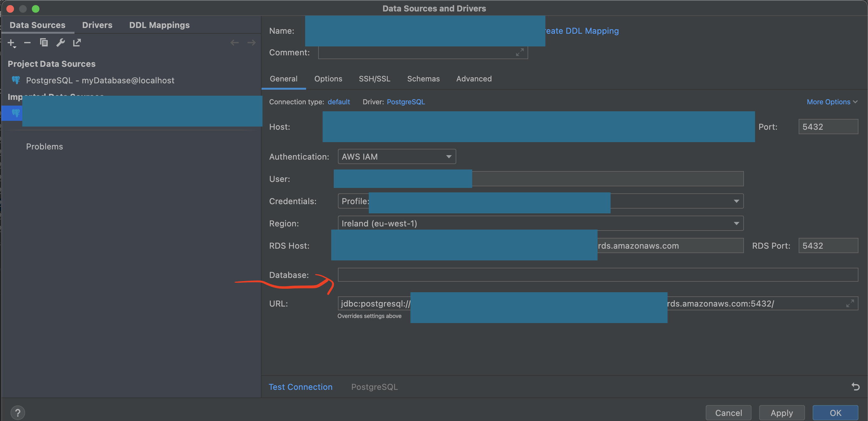Add a new data source
868x421 pixels.
11,43
